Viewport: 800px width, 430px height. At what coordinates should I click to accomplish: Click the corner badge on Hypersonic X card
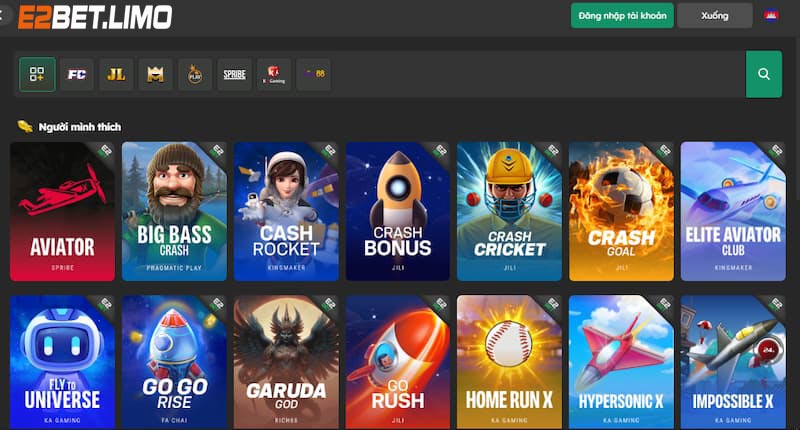664,304
